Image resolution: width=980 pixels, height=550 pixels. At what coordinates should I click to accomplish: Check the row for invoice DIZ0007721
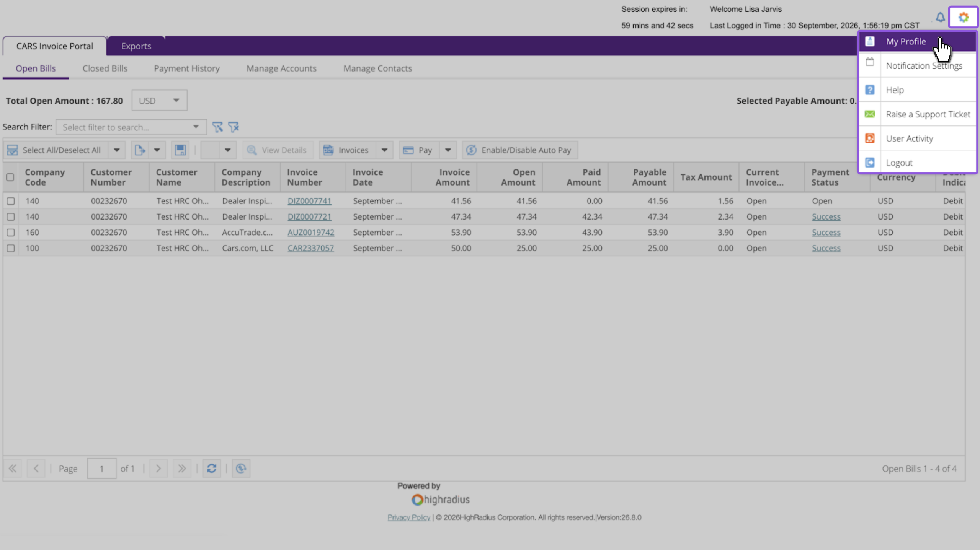pos(11,216)
